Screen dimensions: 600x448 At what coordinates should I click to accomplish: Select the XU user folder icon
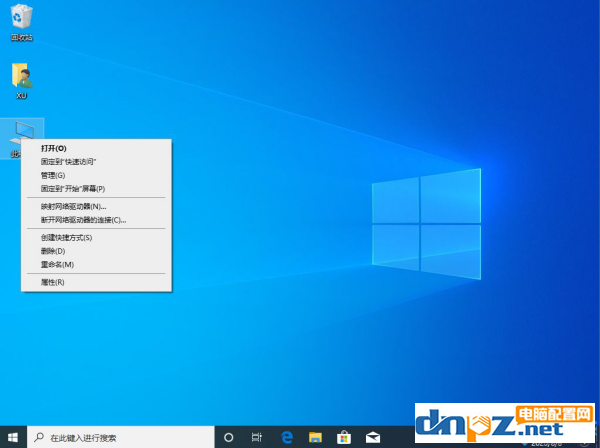pyautogui.click(x=21, y=81)
